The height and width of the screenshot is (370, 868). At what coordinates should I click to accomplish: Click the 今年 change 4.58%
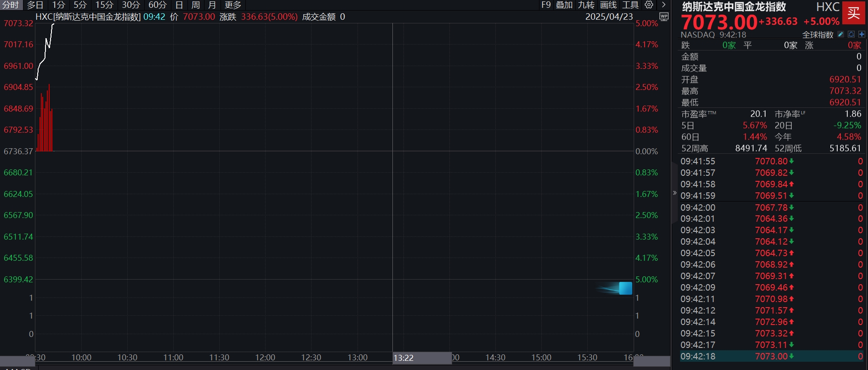point(849,137)
